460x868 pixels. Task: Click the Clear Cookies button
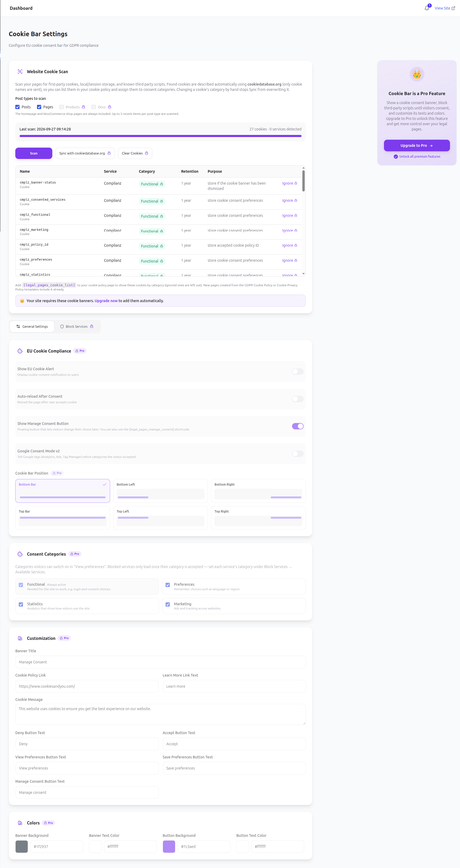pos(135,153)
